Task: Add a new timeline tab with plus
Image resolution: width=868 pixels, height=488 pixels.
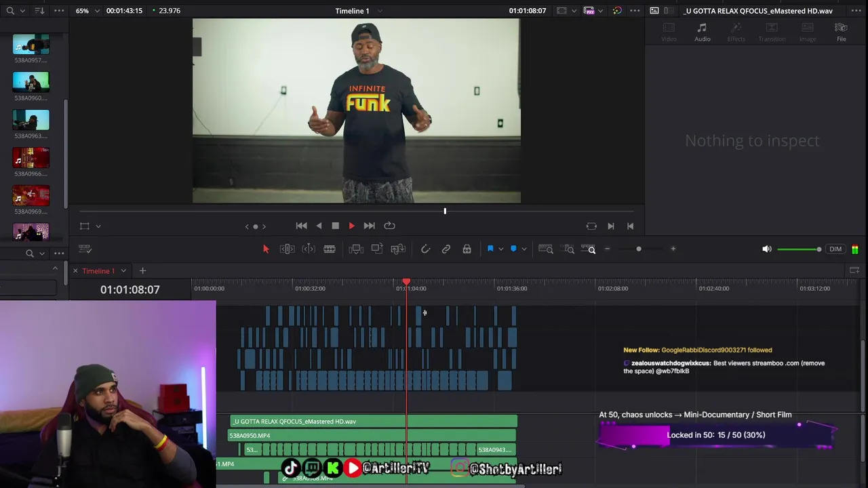Action: (142, 271)
